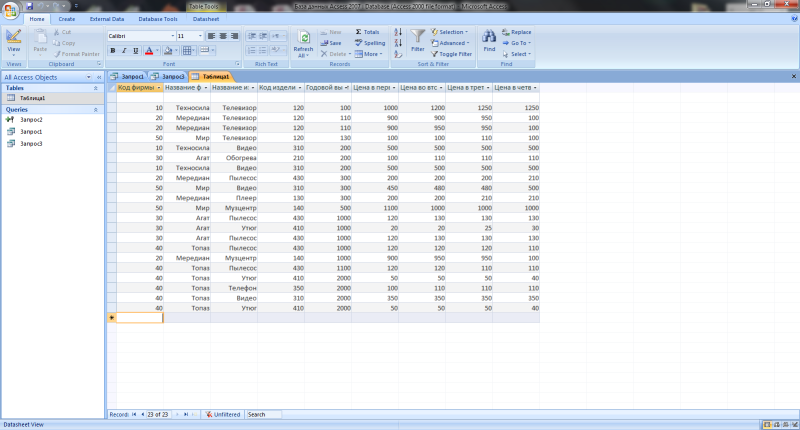Open Find with the binoculars icon
This screenshot has height=430, width=800.
coord(489,37)
